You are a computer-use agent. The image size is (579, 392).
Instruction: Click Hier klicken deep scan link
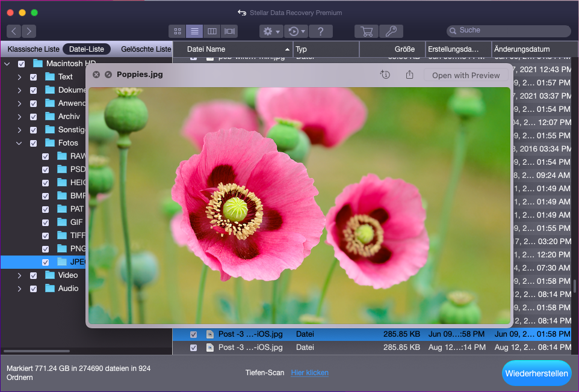click(x=309, y=373)
